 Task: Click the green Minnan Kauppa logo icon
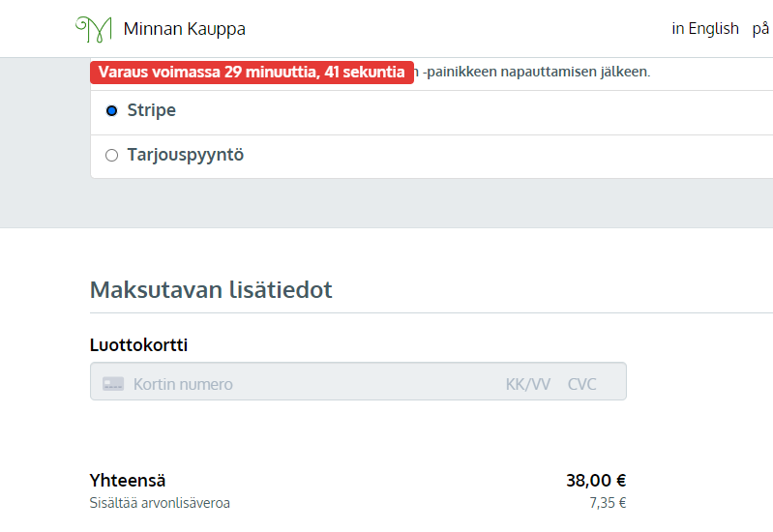(x=94, y=28)
